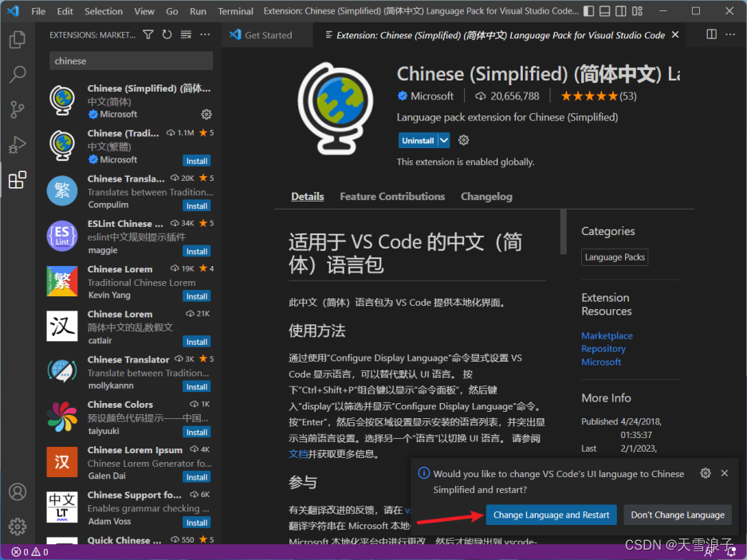Screen dimensions: 747x560
Task: Open the Selection menu
Action: tap(104, 11)
